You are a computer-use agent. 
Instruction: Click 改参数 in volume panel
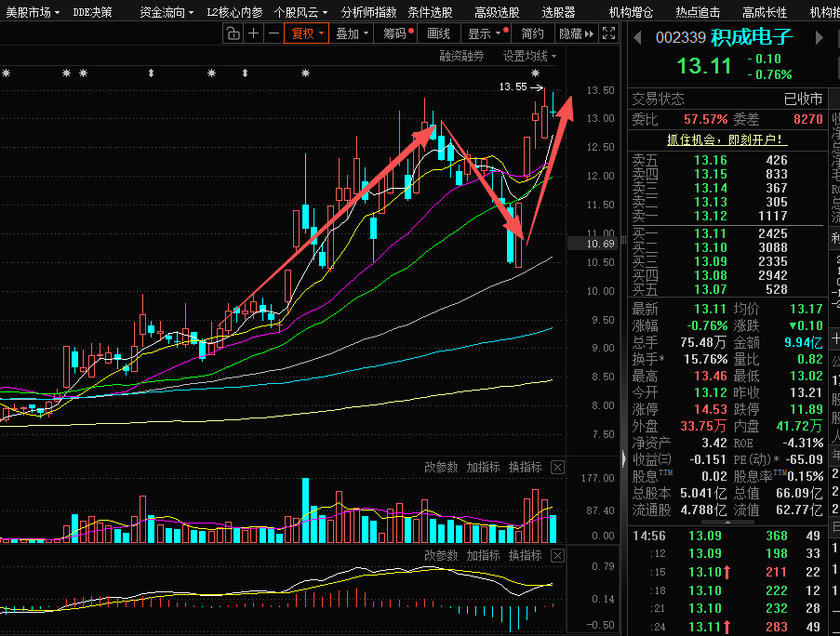[x=441, y=468]
